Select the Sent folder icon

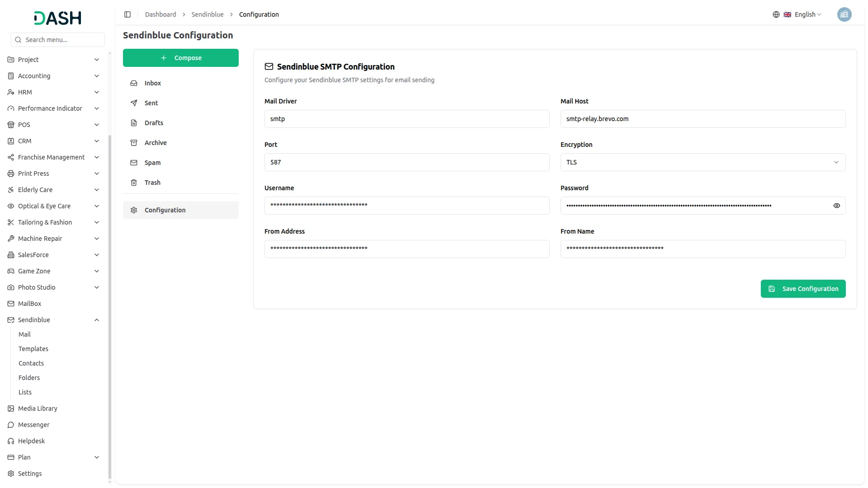[133, 103]
